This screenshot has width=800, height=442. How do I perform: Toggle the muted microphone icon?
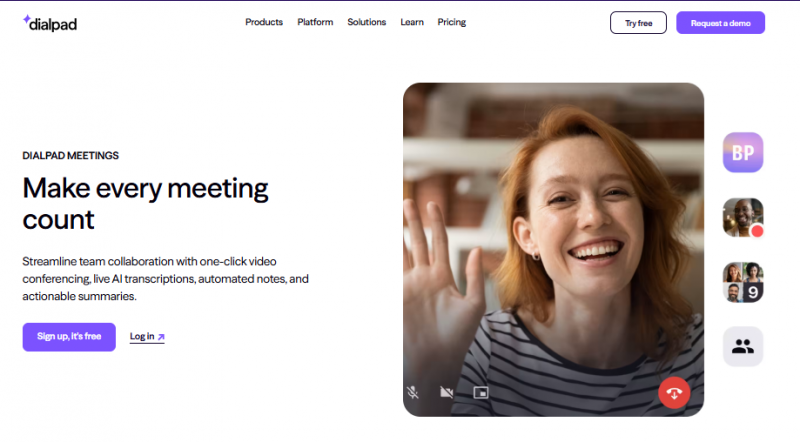[x=412, y=392]
